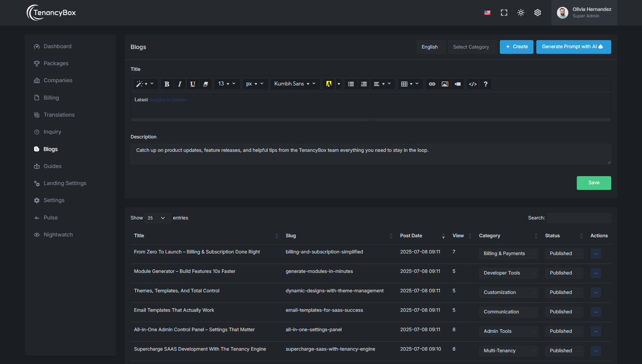Click inside the title rich text area
642x364 pixels.
click(x=371, y=105)
